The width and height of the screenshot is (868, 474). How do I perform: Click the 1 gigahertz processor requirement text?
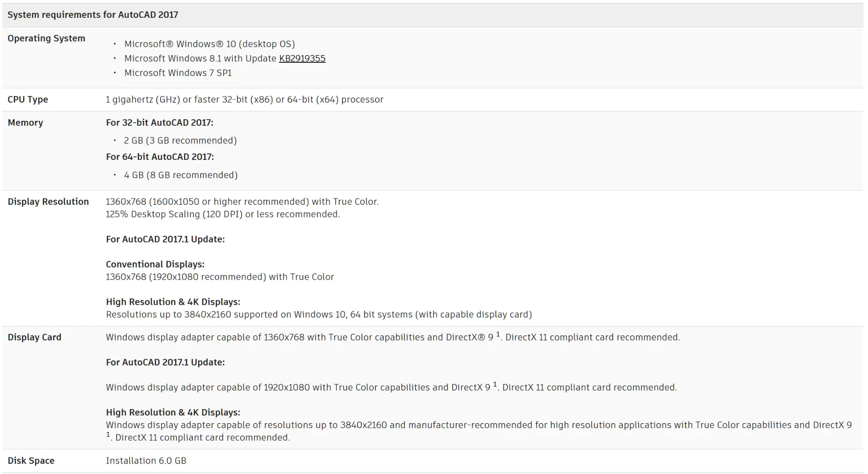[244, 100]
